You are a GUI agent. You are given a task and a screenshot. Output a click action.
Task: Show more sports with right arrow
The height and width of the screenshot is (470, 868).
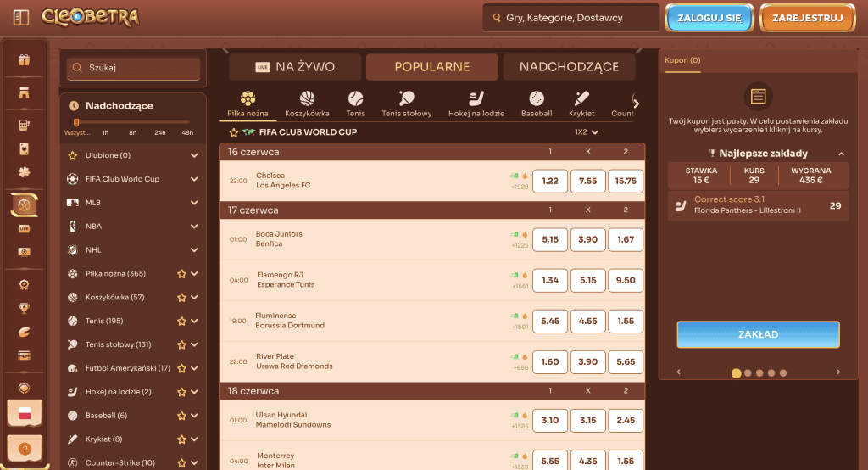click(636, 104)
